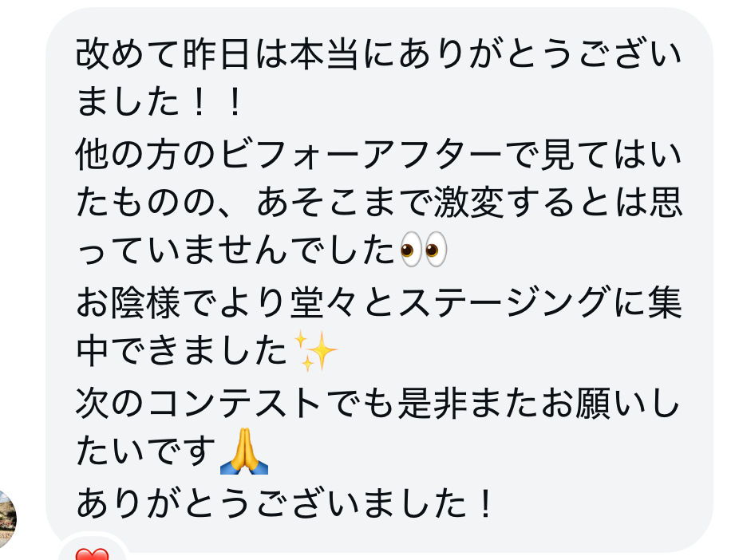
Task: Click the final line ありがとうございました!
Action: pyautogui.click(x=284, y=503)
